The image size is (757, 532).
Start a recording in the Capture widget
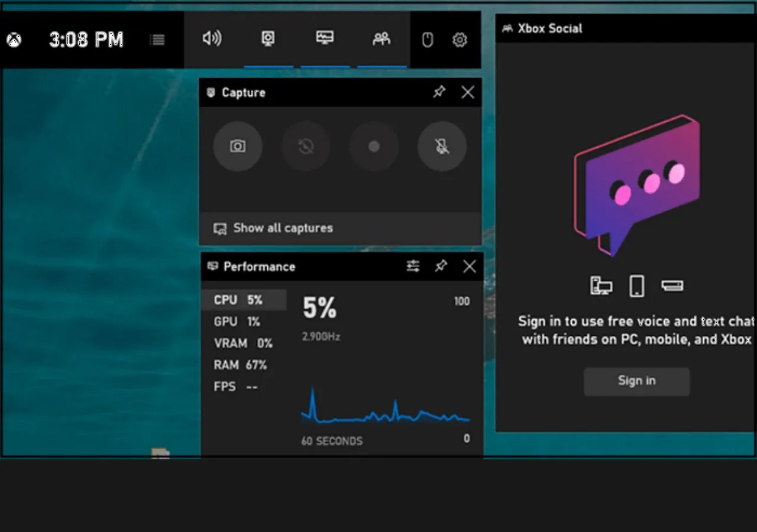coord(374,147)
